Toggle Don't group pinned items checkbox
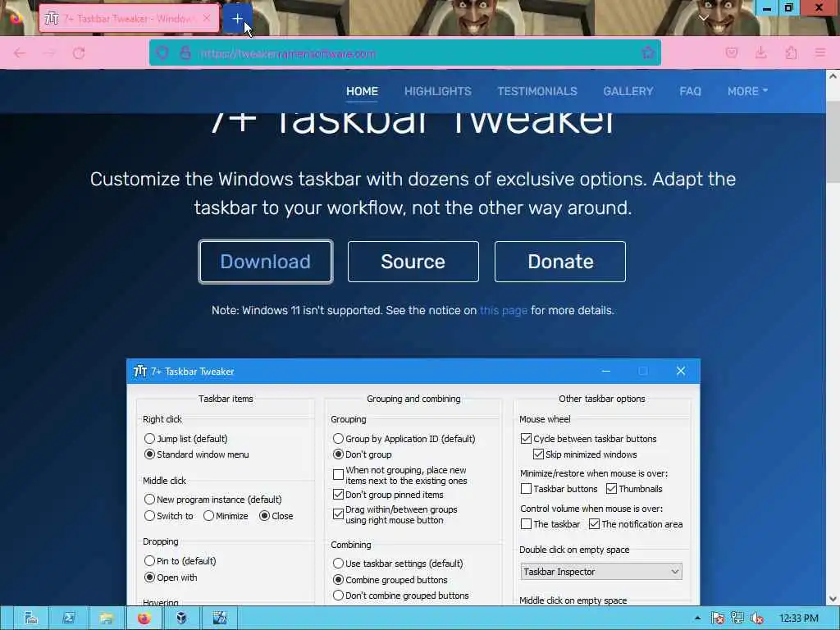 coord(338,494)
